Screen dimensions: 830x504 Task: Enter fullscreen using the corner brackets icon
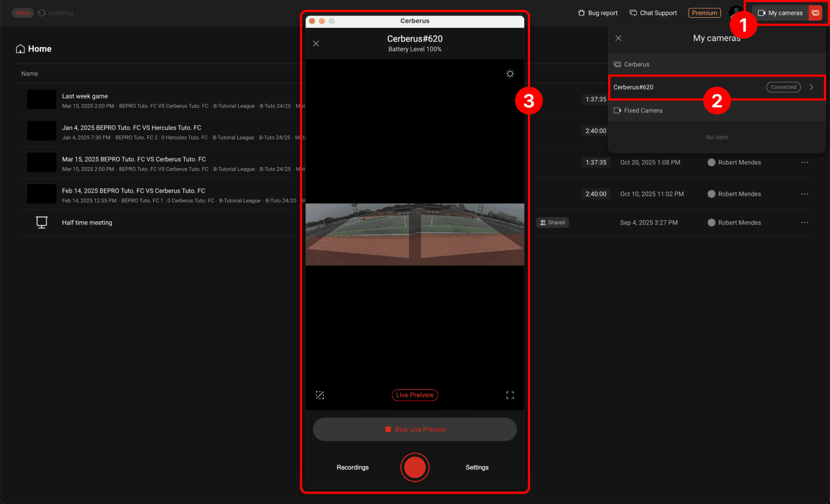tap(510, 395)
